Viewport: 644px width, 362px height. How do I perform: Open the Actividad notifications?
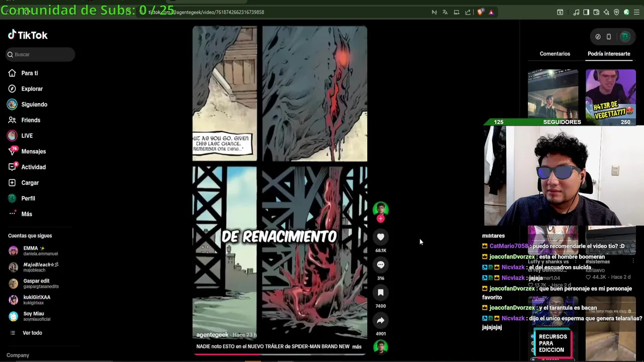(34, 167)
